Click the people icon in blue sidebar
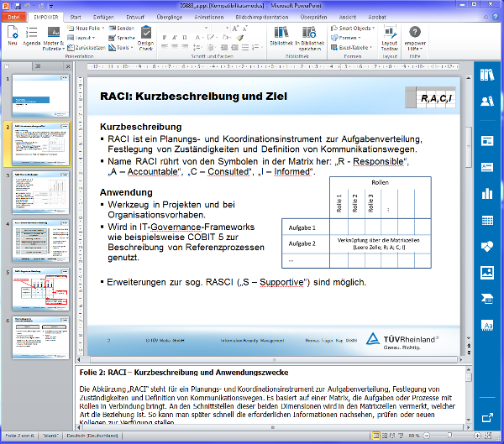 487,102
